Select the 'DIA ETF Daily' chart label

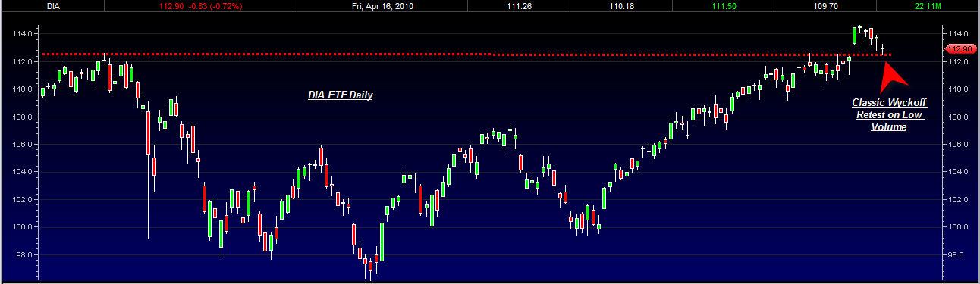340,95
